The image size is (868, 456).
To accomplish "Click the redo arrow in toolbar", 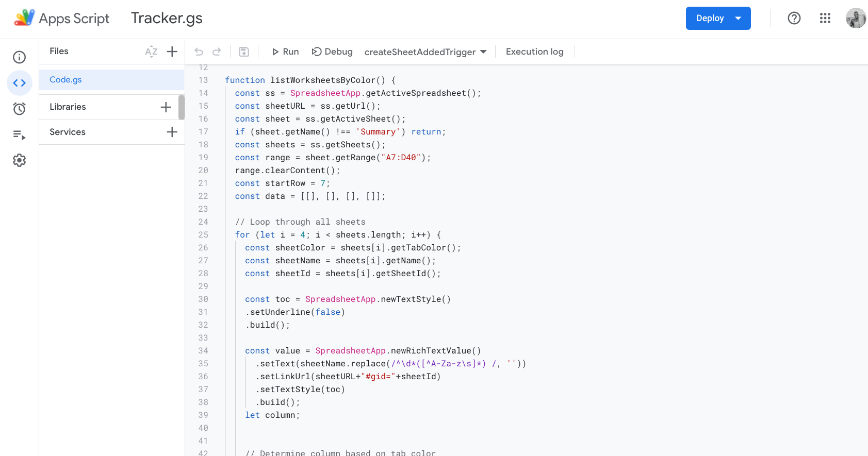I will click(x=217, y=52).
